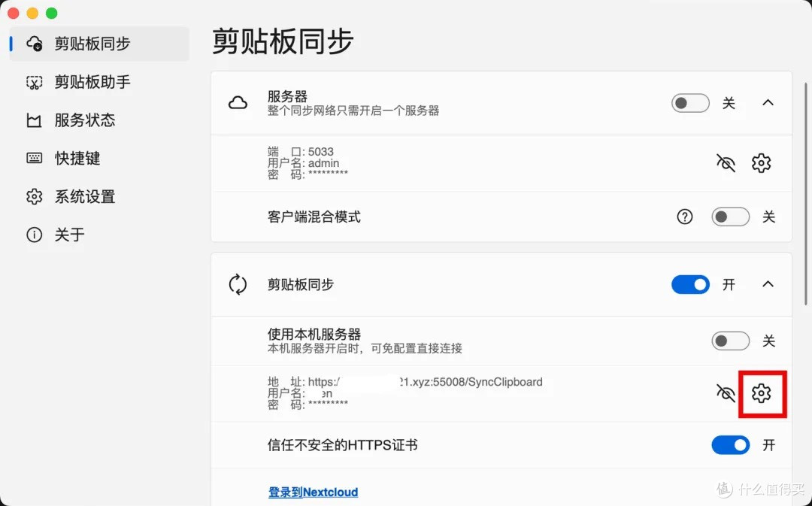Enable the 使用本机服务器 switch

coord(730,341)
